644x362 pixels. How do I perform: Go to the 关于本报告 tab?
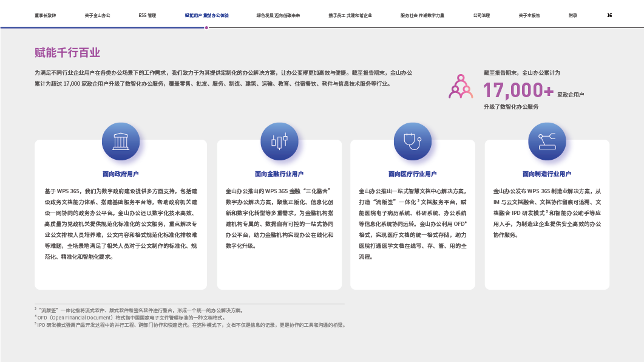pyautogui.click(x=529, y=15)
